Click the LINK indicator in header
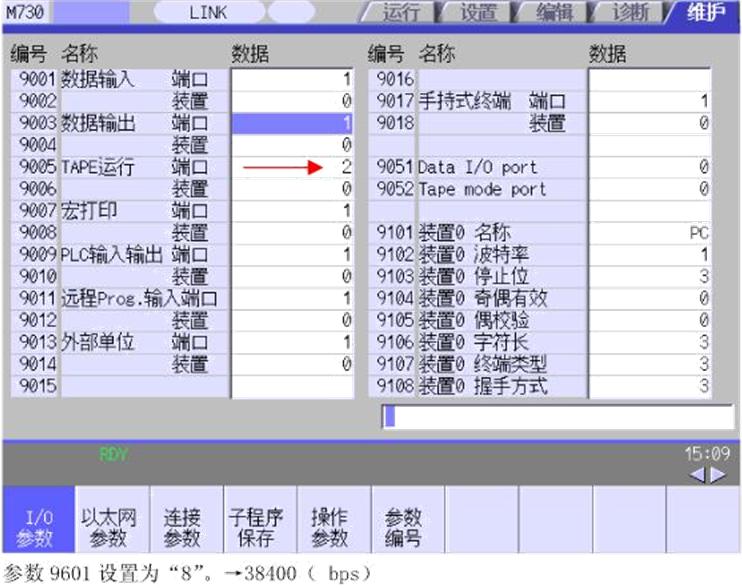The height and width of the screenshot is (588, 742). coord(208,13)
